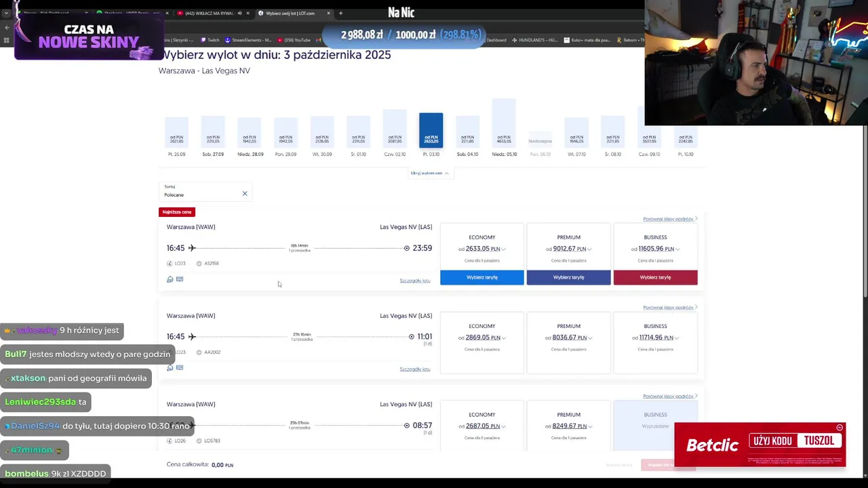Viewport: 868px width, 488px height.
Task: Close the Wybierz swój lot LOT.com tab
Action: coord(329,13)
